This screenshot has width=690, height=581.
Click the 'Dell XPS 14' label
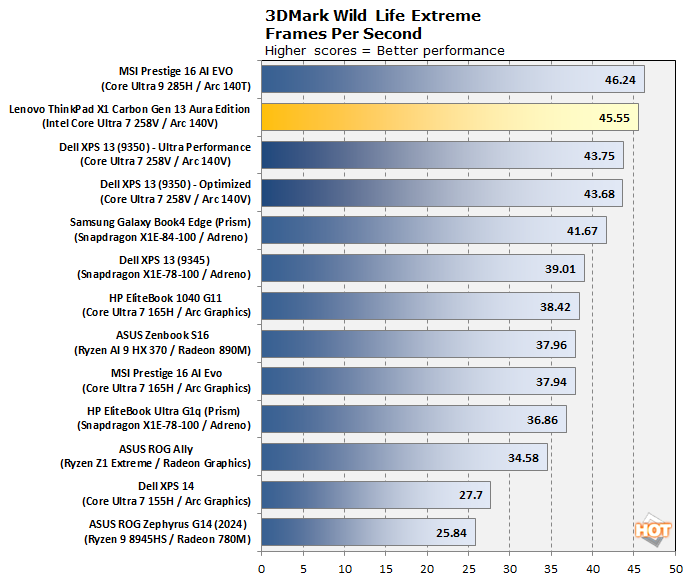(166, 486)
